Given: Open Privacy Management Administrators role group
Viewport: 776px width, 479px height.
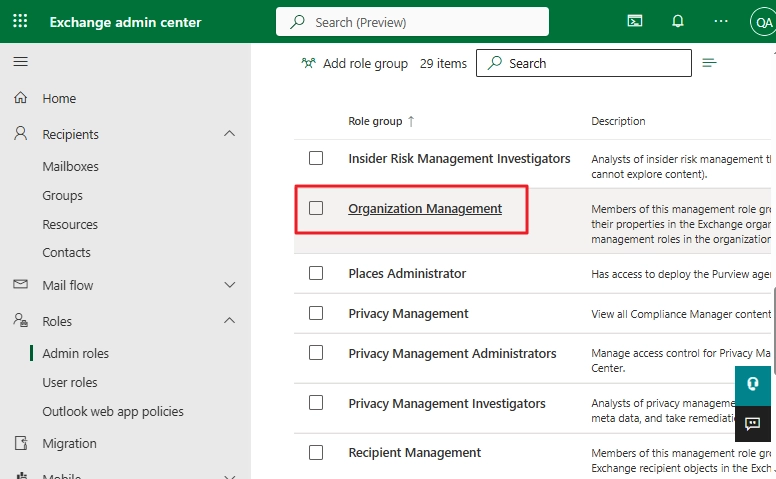Looking at the screenshot, I should (452, 353).
